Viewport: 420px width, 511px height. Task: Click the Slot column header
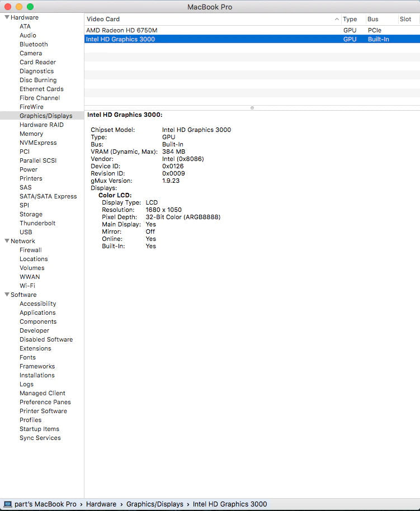pyautogui.click(x=405, y=19)
